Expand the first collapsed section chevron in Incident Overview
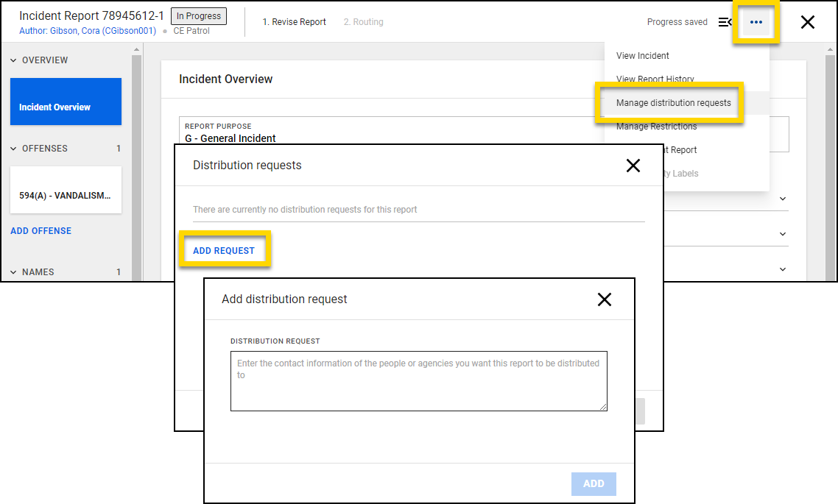Screen dimensions: 838x504 coord(782,199)
